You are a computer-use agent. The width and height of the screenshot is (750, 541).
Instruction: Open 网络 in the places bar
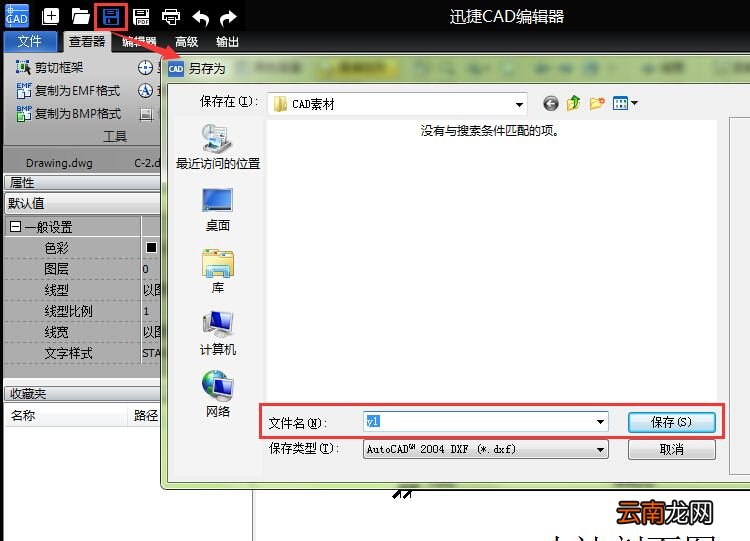tap(218, 394)
